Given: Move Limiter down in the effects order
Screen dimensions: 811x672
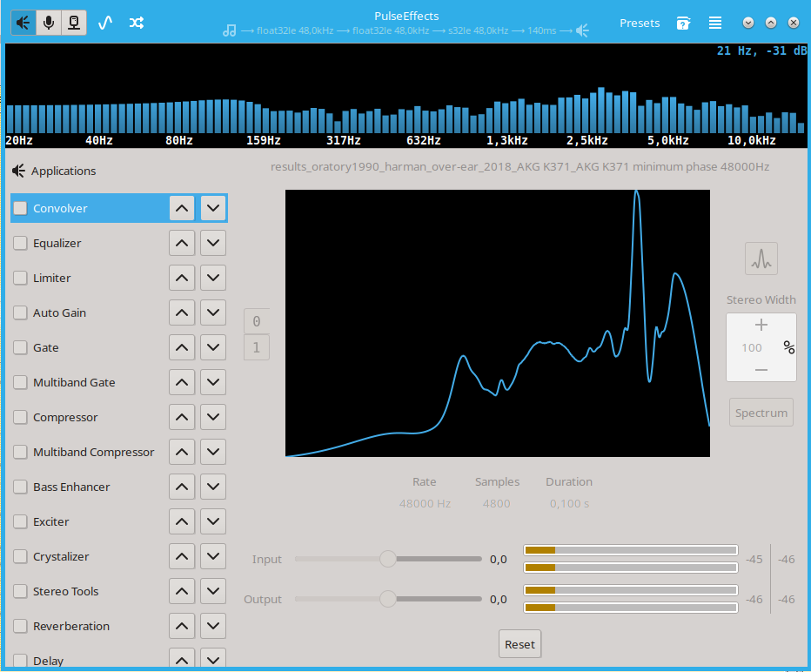Looking at the screenshot, I should point(213,278).
